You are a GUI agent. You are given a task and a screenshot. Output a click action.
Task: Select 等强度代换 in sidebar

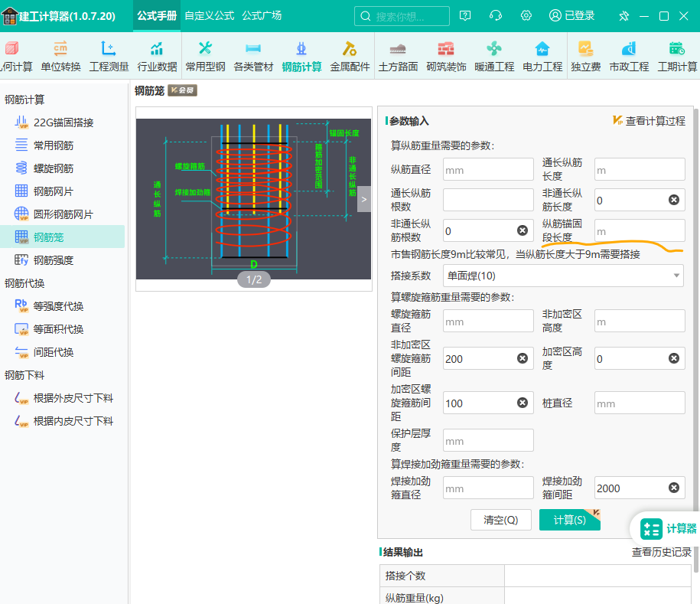click(63, 306)
